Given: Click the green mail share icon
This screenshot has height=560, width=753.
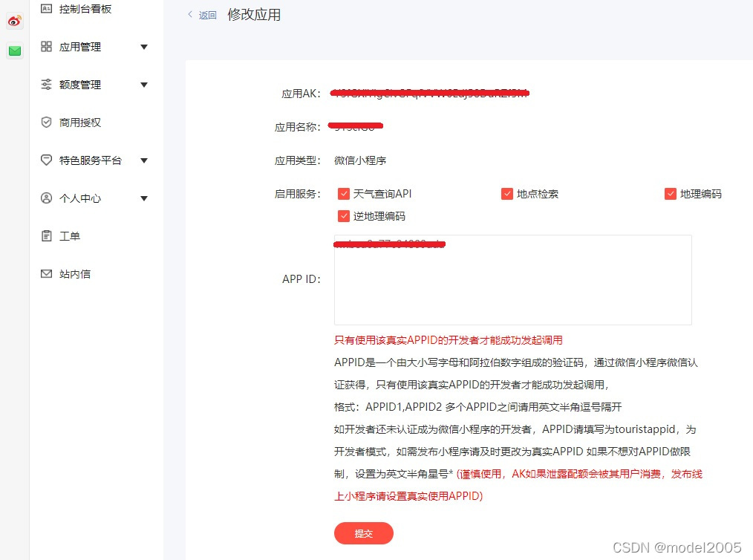Looking at the screenshot, I should (15, 51).
